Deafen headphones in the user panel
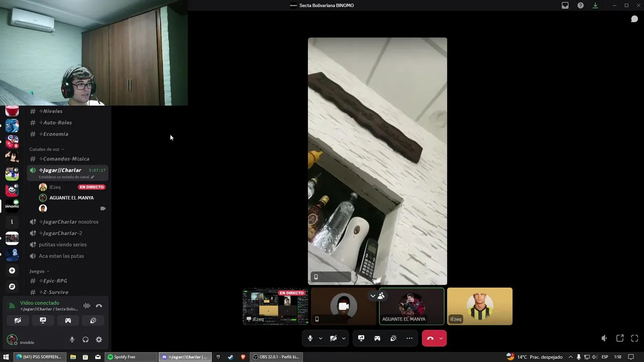 click(x=86, y=340)
